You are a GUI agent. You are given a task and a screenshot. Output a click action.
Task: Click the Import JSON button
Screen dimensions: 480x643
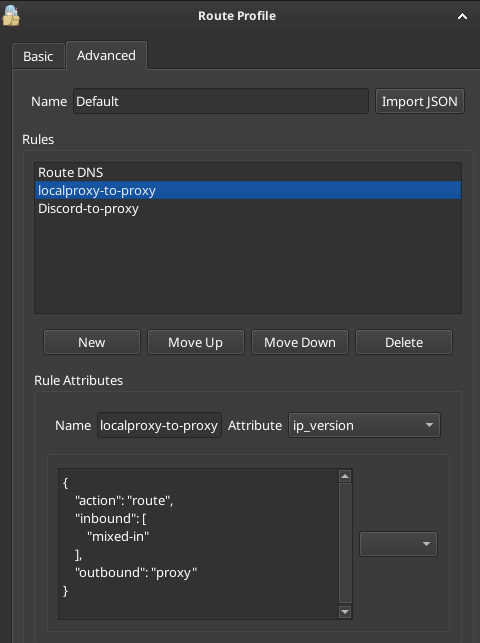(x=420, y=101)
